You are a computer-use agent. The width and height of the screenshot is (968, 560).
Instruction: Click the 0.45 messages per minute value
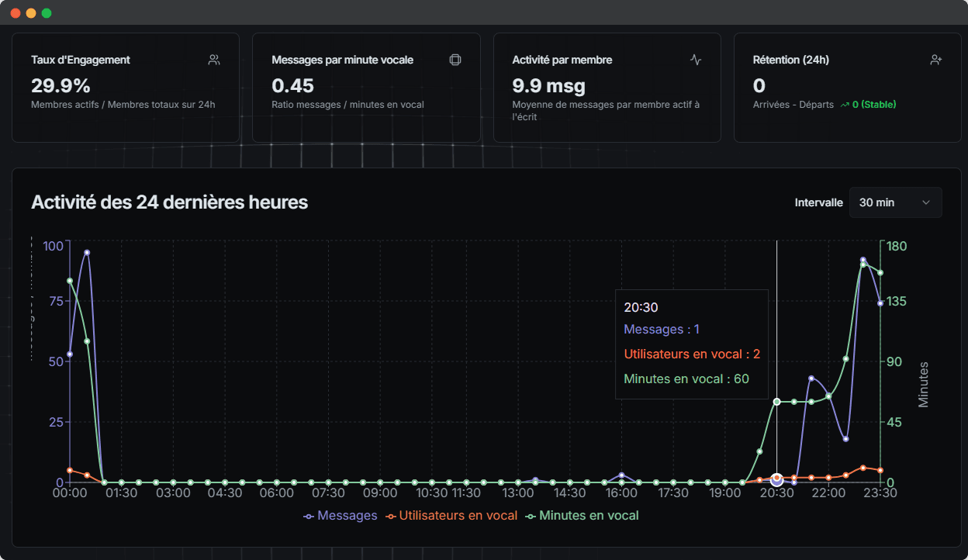[292, 85]
